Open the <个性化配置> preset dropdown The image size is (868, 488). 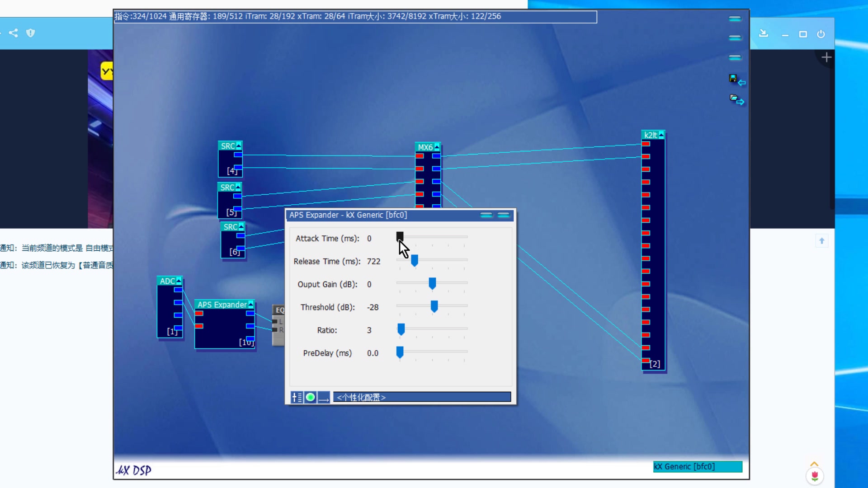click(422, 397)
